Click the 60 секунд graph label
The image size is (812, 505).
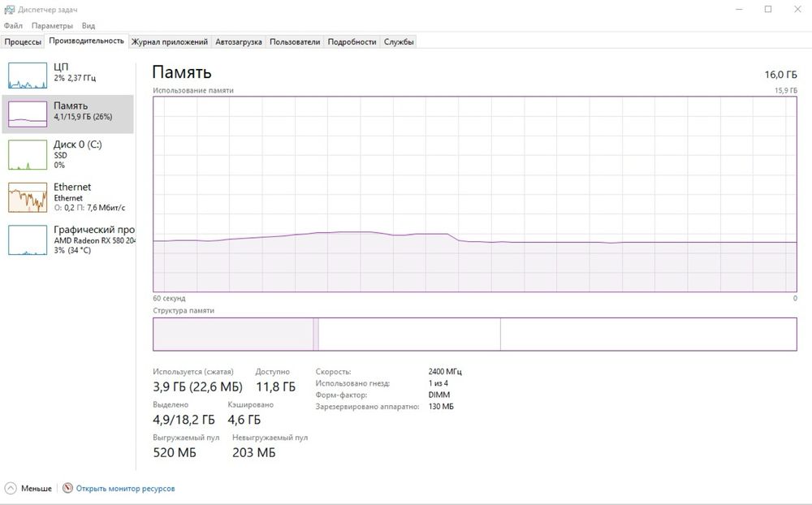coord(169,298)
